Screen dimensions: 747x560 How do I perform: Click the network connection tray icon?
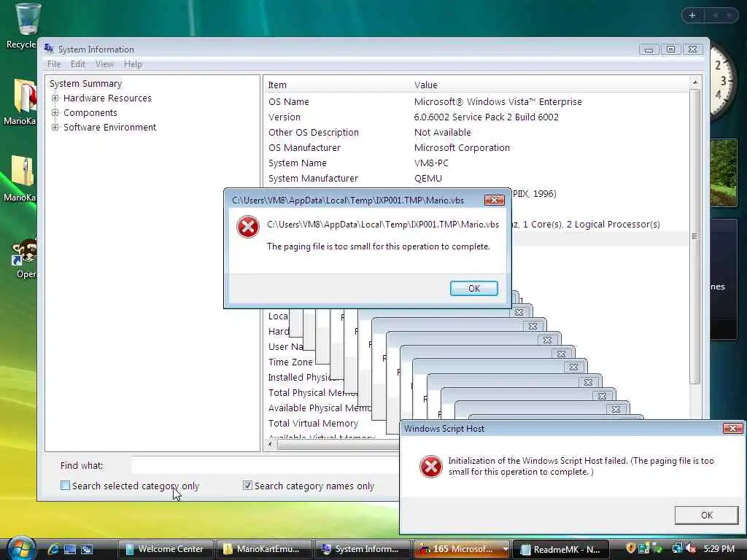(x=677, y=548)
